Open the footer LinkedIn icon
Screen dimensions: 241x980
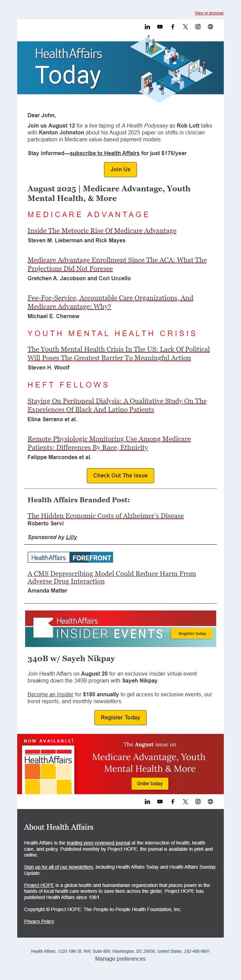pos(147,801)
